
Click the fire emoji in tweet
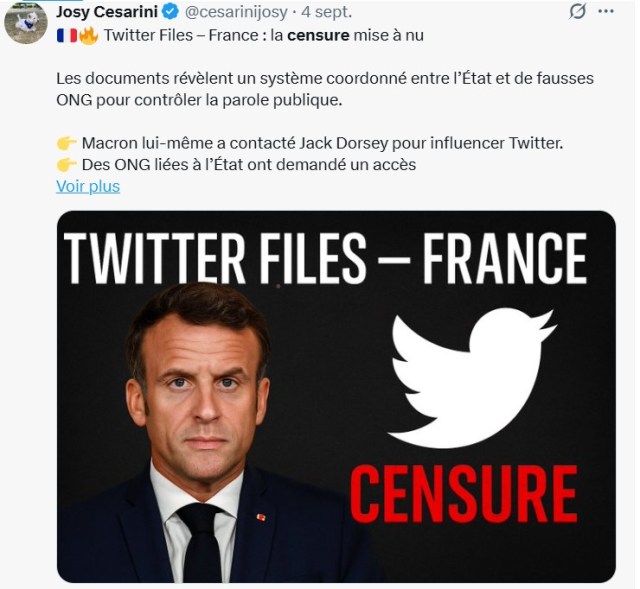(88, 36)
